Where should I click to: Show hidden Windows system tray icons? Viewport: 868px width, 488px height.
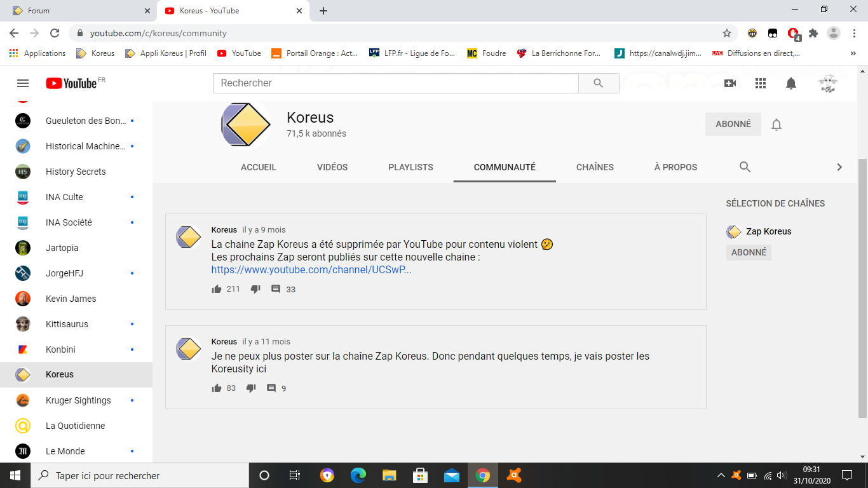[x=721, y=475]
